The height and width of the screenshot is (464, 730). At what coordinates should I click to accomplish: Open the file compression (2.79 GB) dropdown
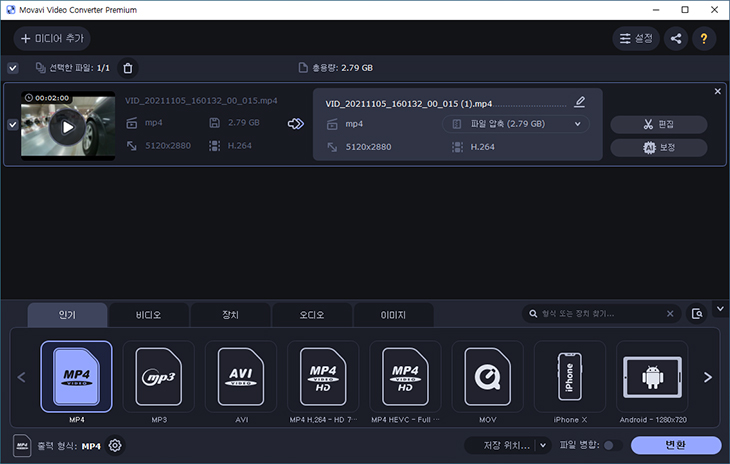point(516,124)
